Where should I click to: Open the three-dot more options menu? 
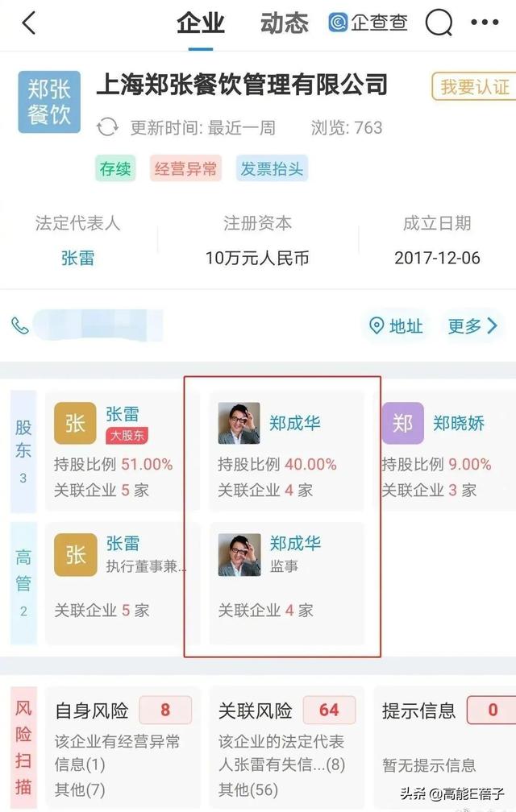coord(485,23)
